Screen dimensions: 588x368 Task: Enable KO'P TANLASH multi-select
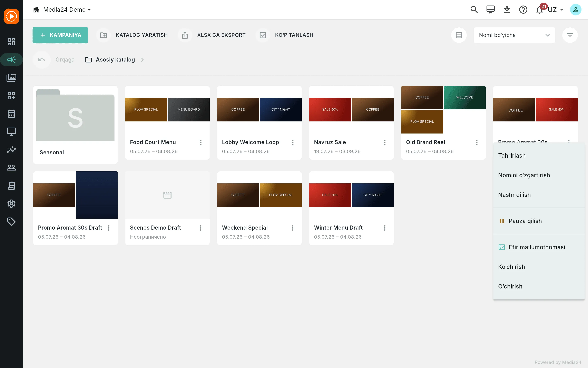pos(285,35)
